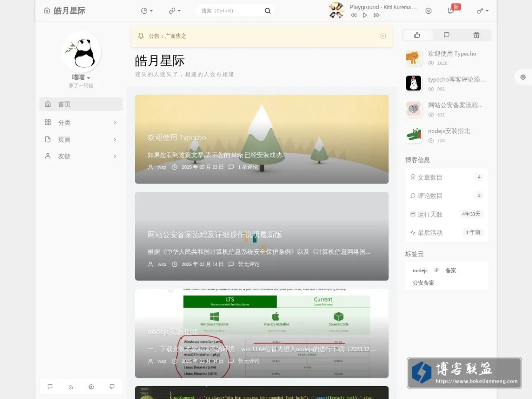Image resolution: width=532 pixels, height=399 pixels.
Task: Click the magnifier search icon
Action: 268,11
